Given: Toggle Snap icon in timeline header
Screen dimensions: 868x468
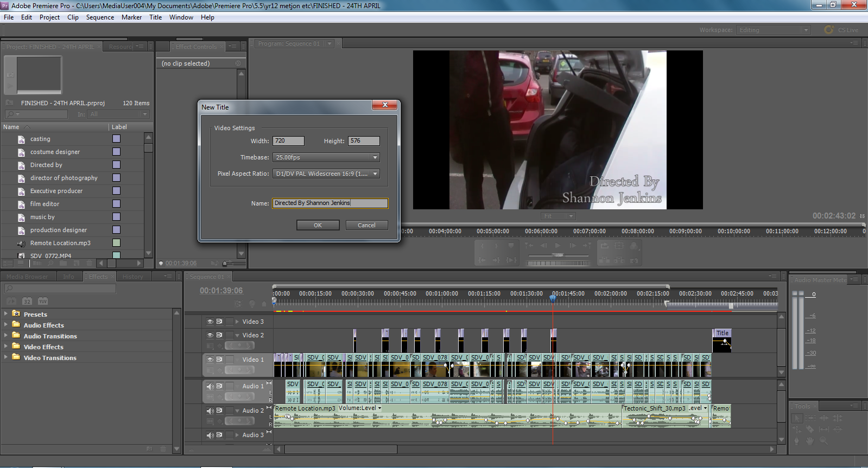Looking at the screenshot, I should [x=239, y=304].
